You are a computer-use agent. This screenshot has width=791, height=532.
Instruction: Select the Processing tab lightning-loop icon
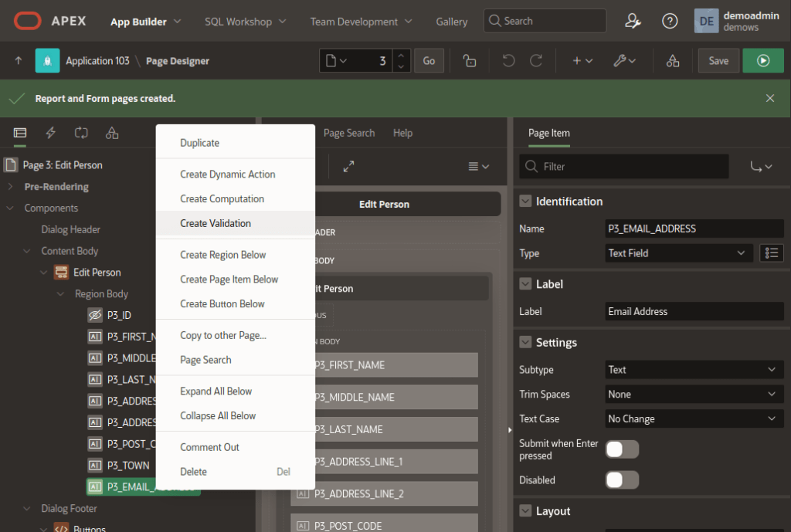81,133
